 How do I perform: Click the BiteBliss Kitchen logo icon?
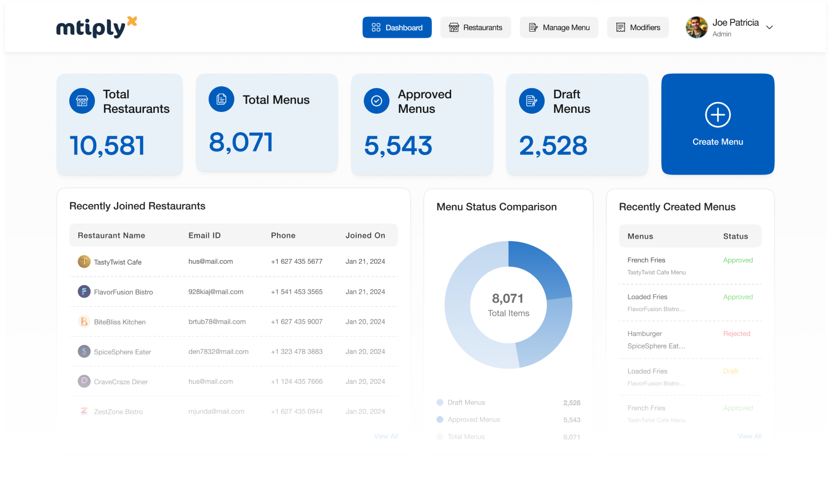tap(84, 322)
